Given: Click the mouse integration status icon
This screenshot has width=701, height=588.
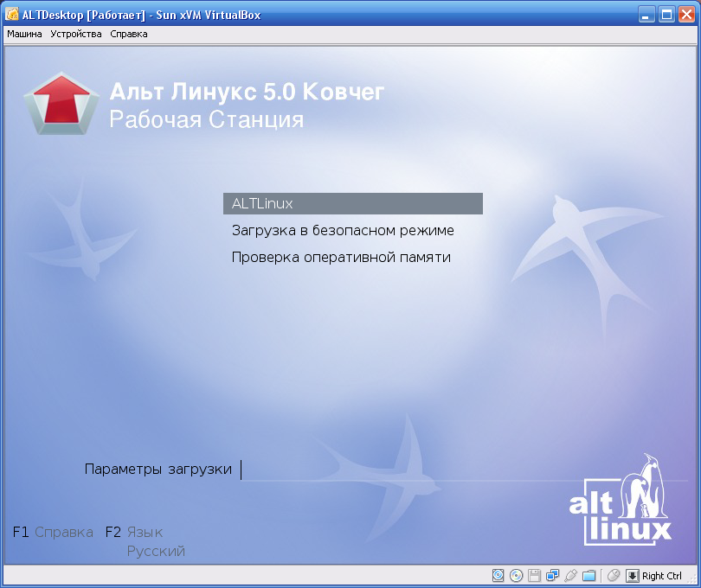Looking at the screenshot, I should 614,576.
